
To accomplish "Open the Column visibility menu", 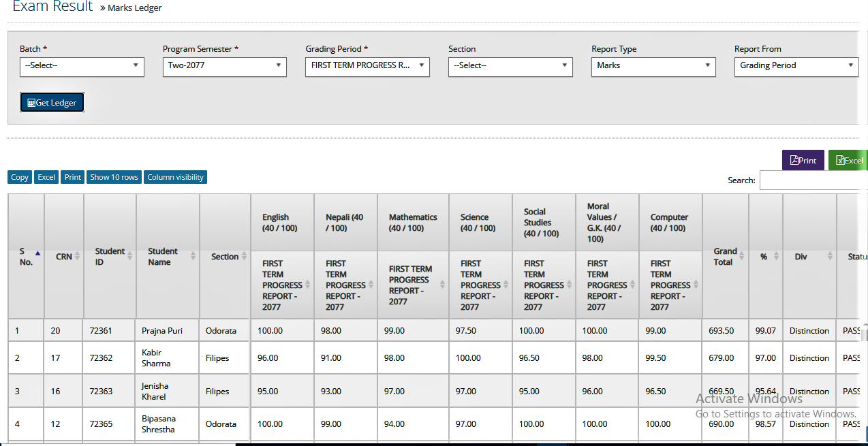I will tap(175, 177).
